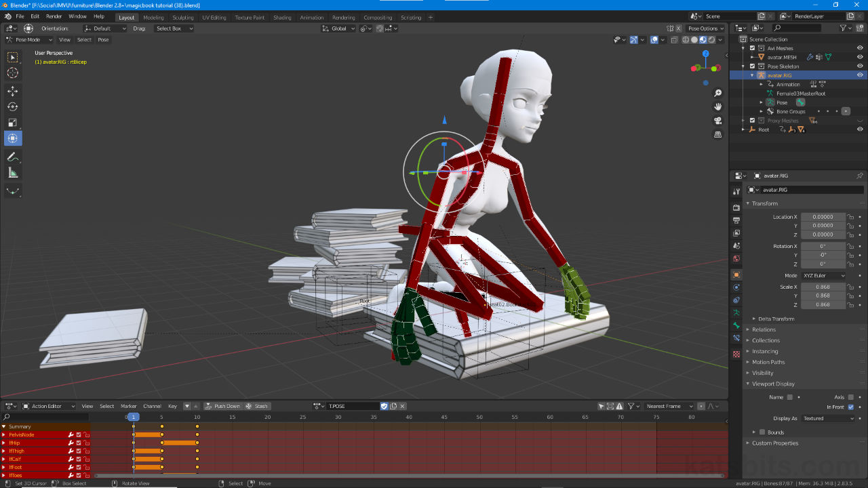The height and width of the screenshot is (488, 868).
Task: Toggle the X-axis mirror button
Action: [x=677, y=28]
